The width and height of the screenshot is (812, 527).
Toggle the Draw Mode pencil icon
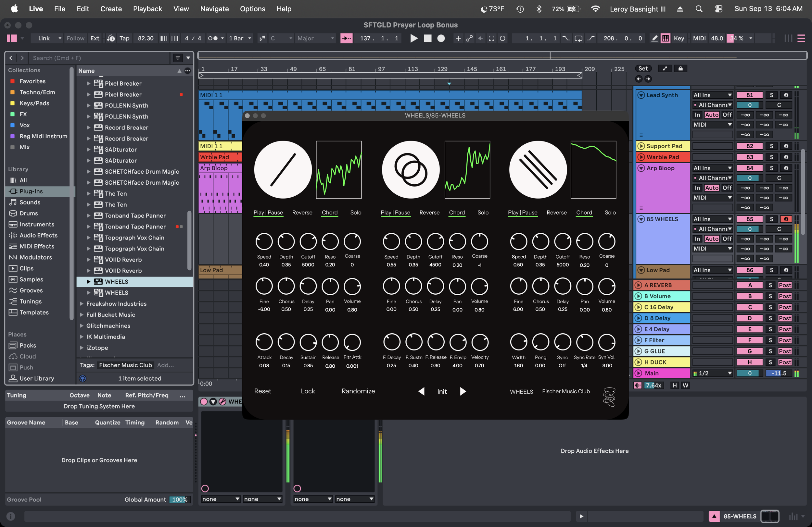coord(654,39)
